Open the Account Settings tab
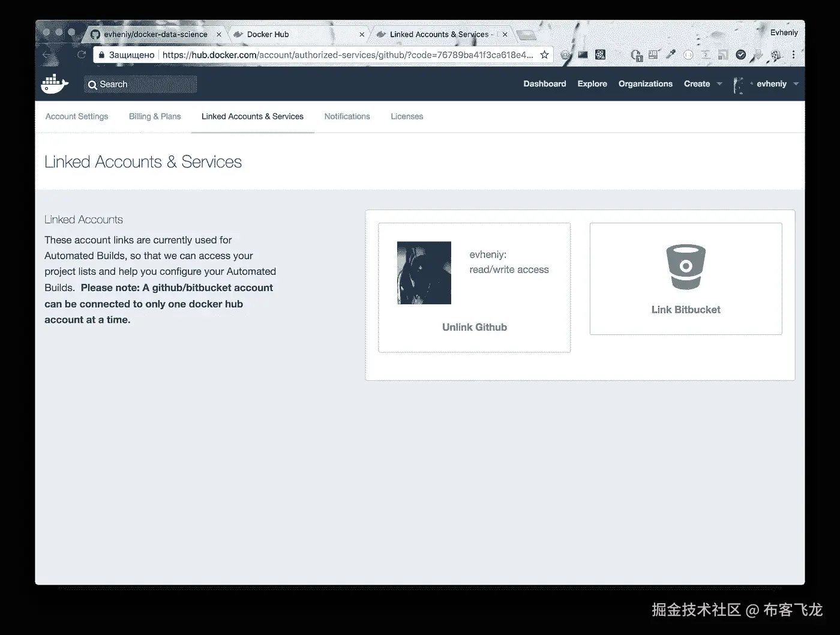Viewport: 840px width, 635px height. (x=77, y=116)
